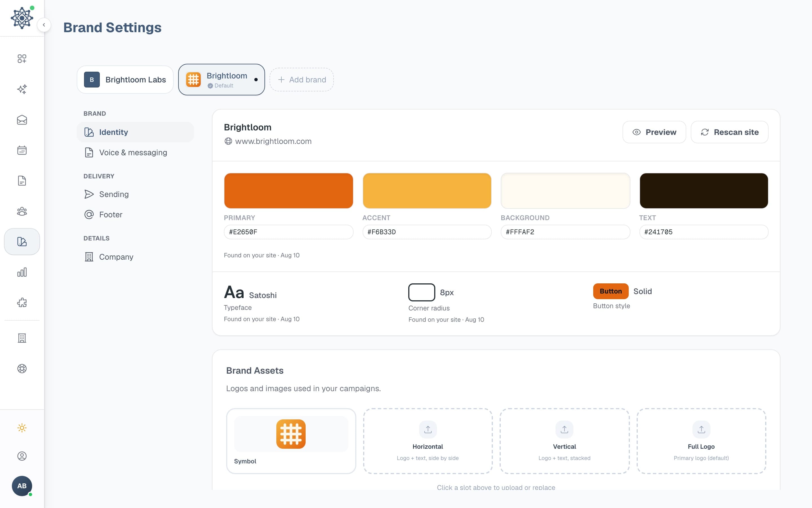Go to Footer settings
The image size is (812, 508).
pyautogui.click(x=135, y=214)
